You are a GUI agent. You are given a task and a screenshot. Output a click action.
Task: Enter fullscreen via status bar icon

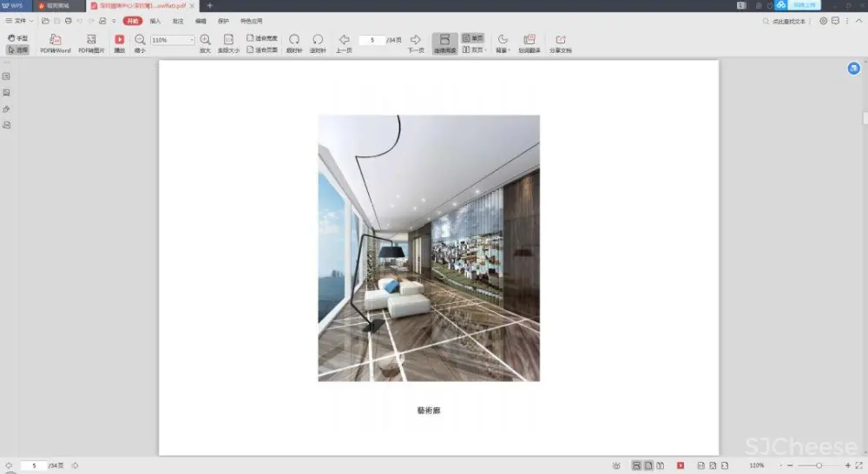click(859, 465)
